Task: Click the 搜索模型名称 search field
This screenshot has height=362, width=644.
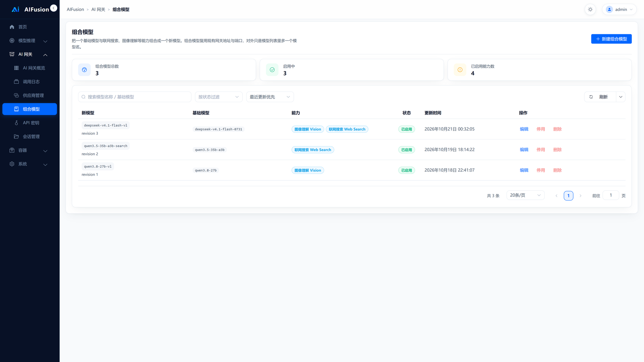Action: coord(135,97)
